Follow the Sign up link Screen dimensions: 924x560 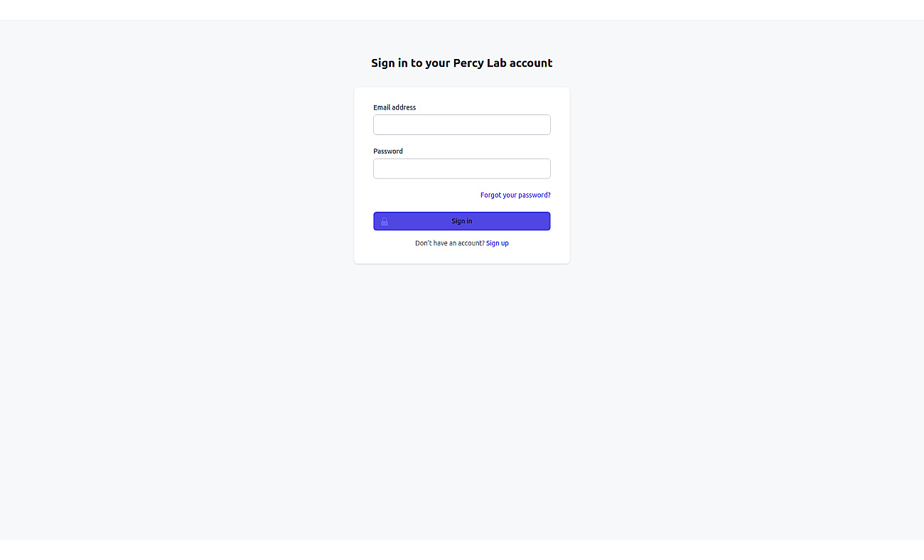pyautogui.click(x=498, y=243)
